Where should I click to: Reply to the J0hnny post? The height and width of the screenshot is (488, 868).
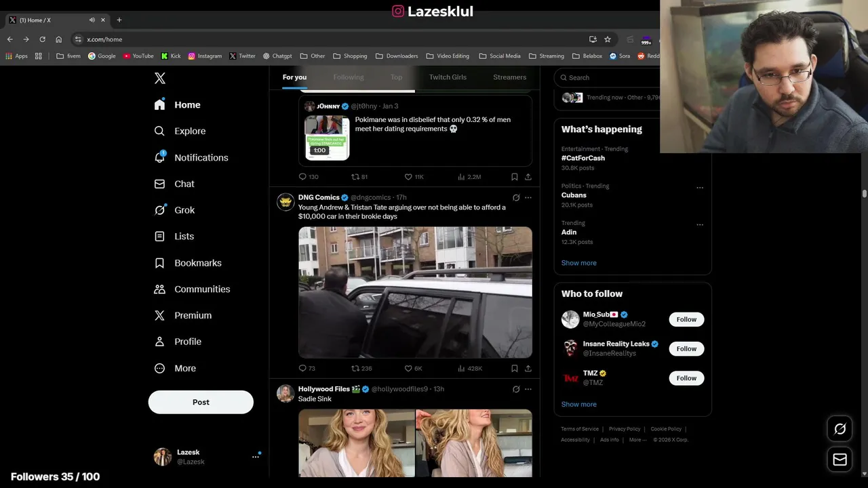pyautogui.click(x=309, y=177)
